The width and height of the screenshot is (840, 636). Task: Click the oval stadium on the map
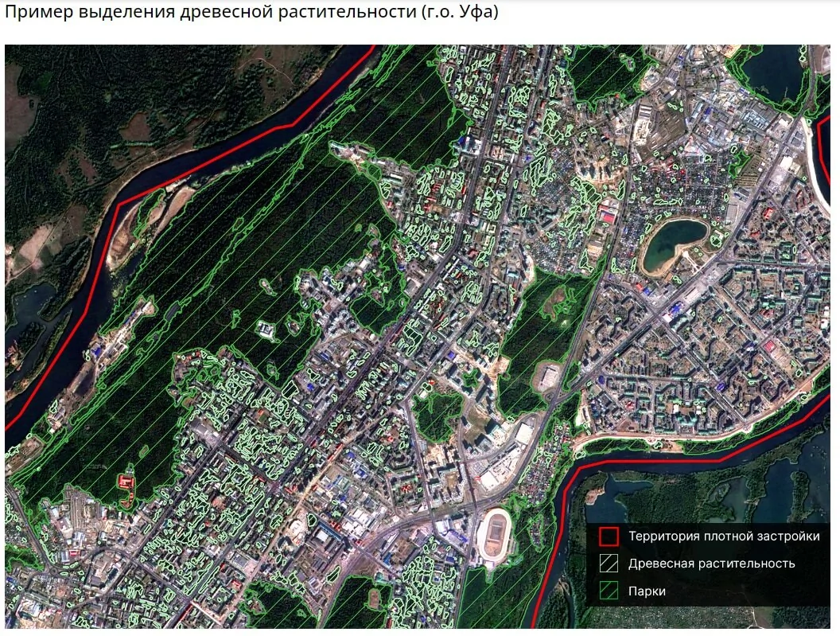pos(496,534)
